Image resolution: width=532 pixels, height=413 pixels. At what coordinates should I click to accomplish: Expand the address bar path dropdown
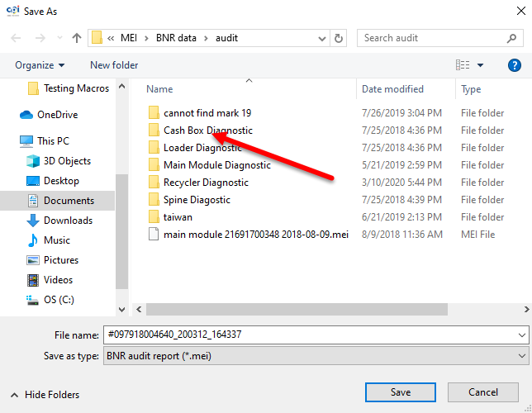(321, 38)
